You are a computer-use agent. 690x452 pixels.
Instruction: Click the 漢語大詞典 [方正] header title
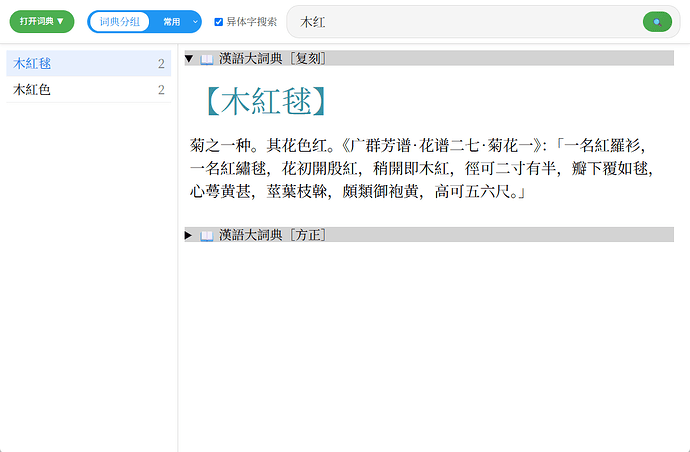click(273, 235)
